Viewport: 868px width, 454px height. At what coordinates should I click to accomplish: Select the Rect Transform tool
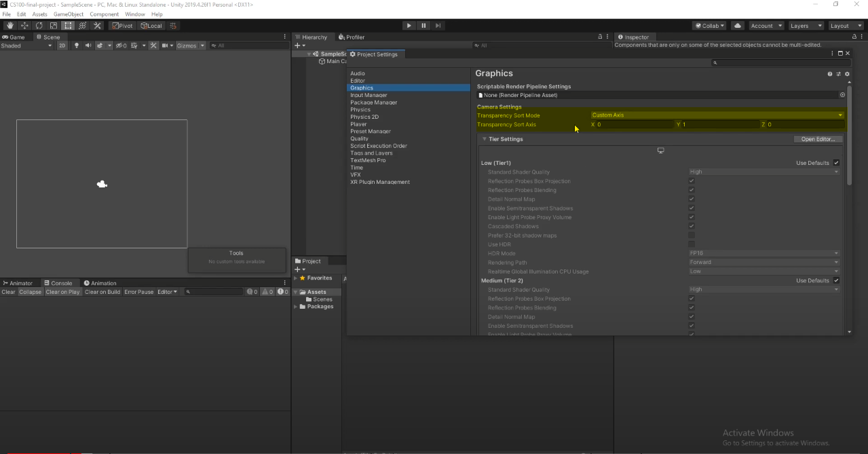click(68, 26)
